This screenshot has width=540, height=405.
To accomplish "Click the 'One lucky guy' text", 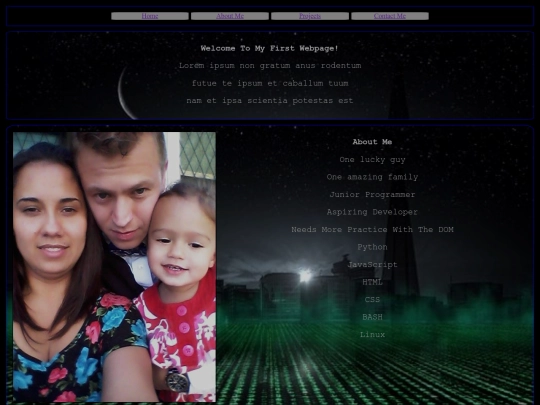I will pyautogui.click(x=372, y=159).
